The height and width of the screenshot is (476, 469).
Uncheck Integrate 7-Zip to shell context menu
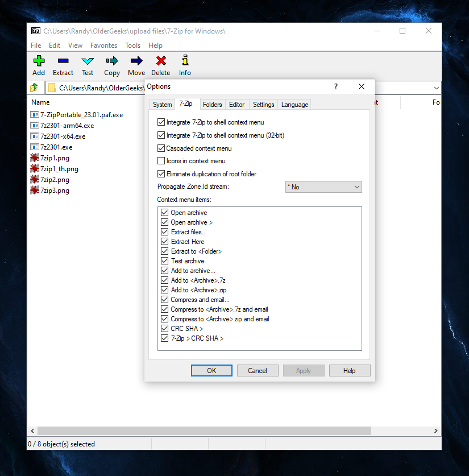(161, 122)
